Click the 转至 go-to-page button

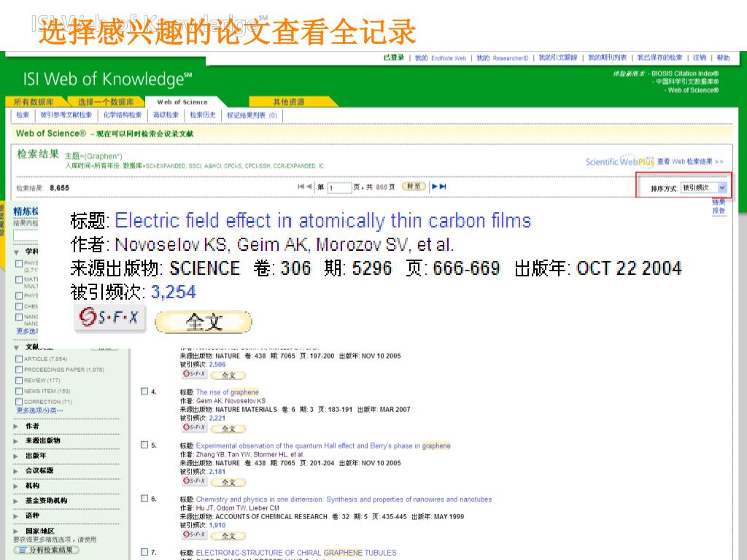coord(414,186)
